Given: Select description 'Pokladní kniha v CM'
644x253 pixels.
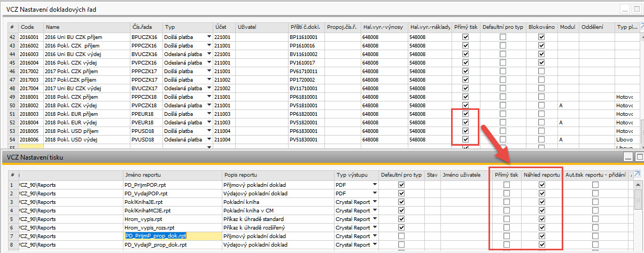Looking at the screenshot, I should (278, 210).
